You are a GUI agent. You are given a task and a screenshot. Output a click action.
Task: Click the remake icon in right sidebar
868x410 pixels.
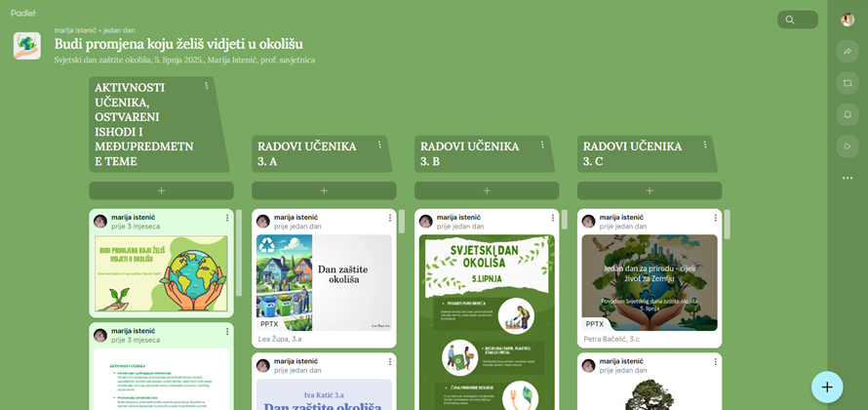(848, 84)
